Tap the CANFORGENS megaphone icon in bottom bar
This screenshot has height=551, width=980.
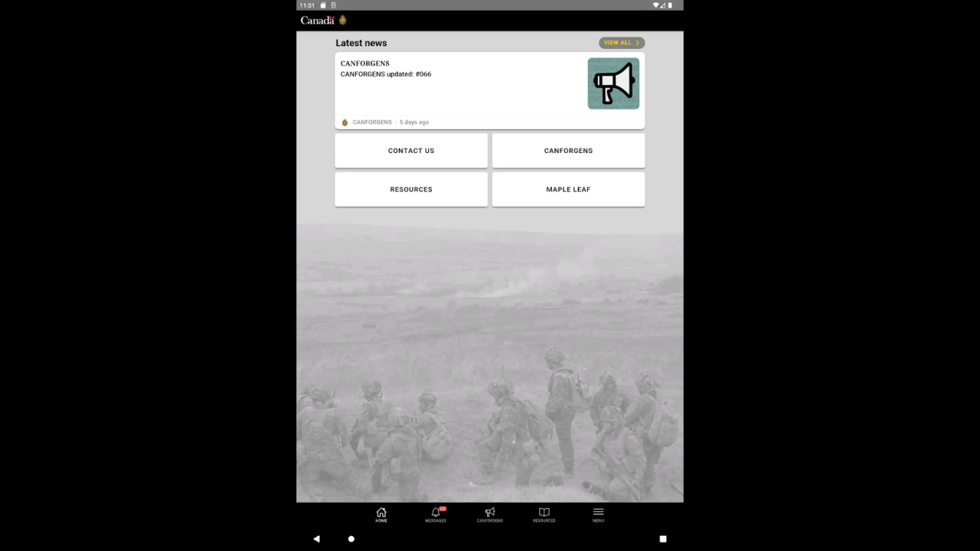(x=490, y=512)
